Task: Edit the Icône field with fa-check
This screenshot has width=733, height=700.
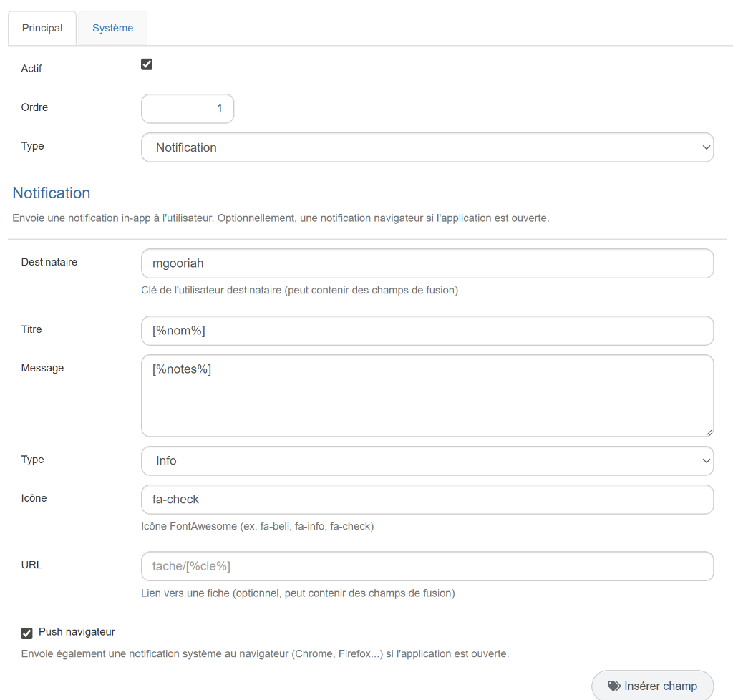Action: pos(427,500)
